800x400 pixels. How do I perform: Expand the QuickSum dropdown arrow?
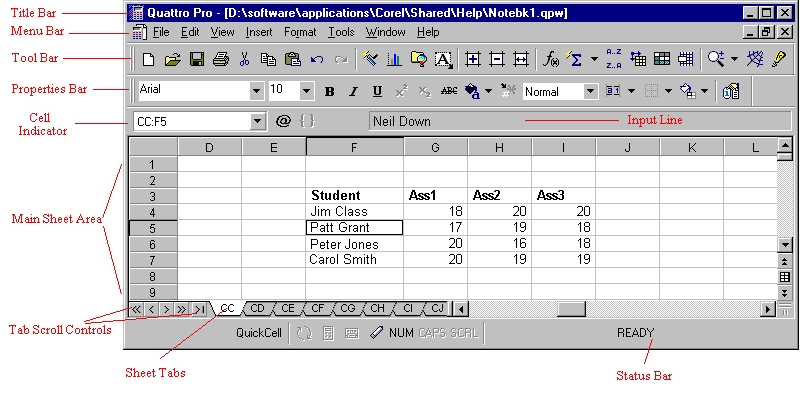(x=594, y=60)
